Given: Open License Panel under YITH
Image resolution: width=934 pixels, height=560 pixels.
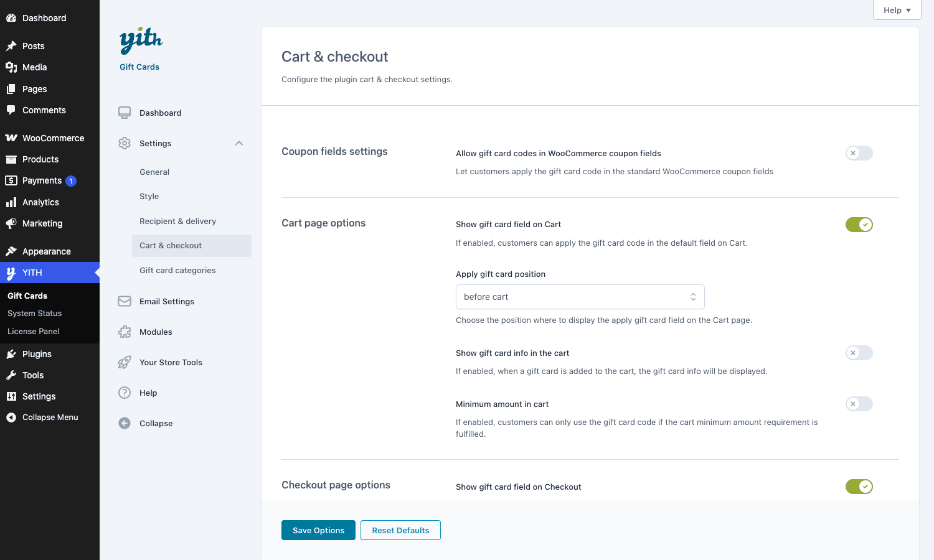Looking at the screenshot, I should (x=34, y=331).
